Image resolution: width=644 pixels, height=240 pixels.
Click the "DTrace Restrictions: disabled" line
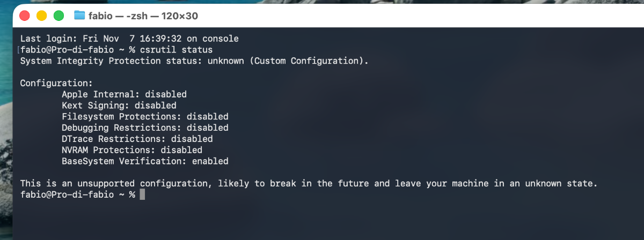pos(137,139)
